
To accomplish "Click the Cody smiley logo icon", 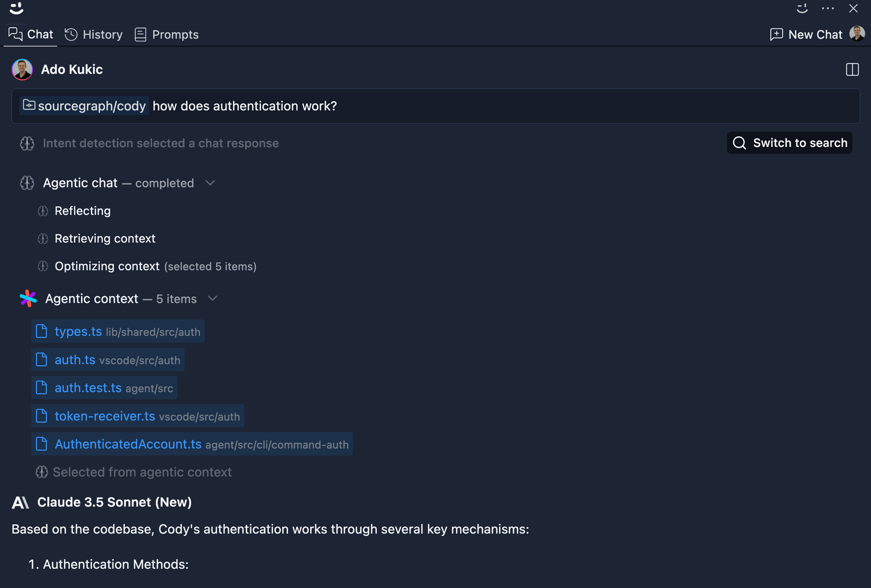I will point(16,8).
